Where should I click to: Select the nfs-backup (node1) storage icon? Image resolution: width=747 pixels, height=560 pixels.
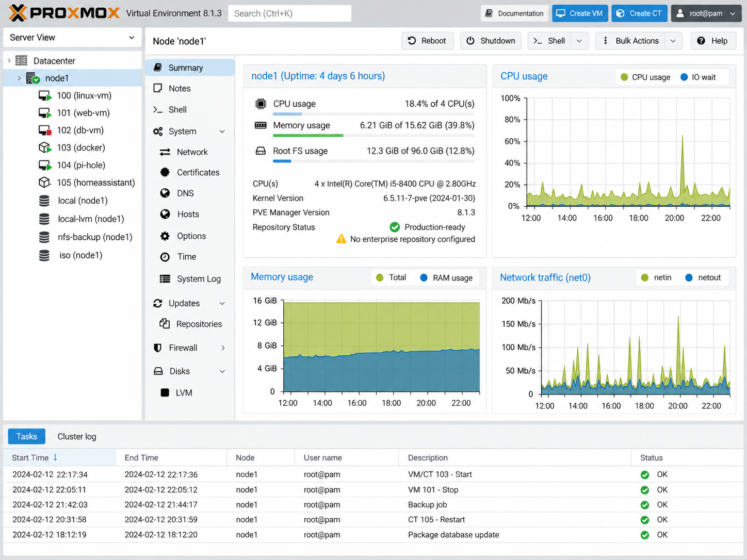[x=44, y=237]
